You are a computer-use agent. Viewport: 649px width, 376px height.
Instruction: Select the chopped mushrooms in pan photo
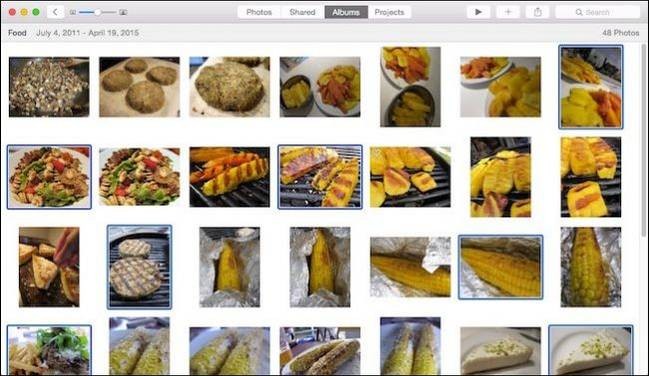click(49, 87)
